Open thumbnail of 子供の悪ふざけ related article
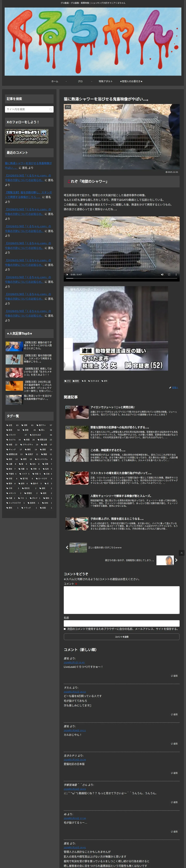 [77, 524]
